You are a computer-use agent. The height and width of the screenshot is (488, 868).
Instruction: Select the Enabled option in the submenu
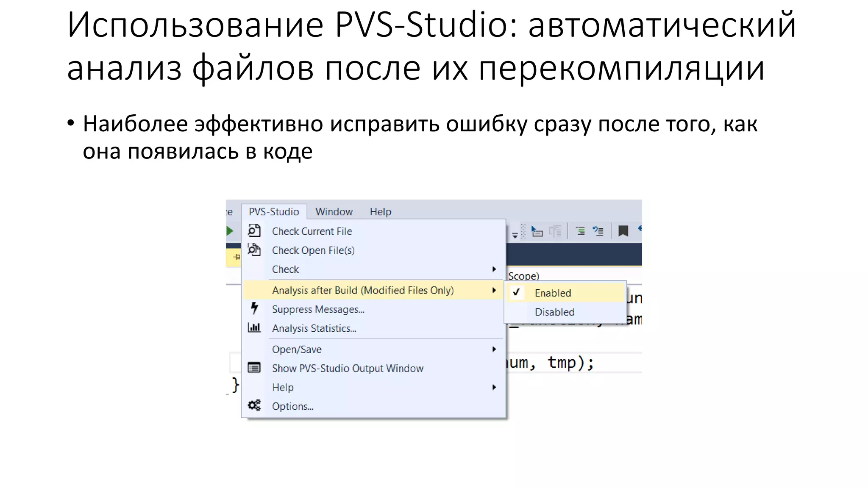[x=566, y=293]
